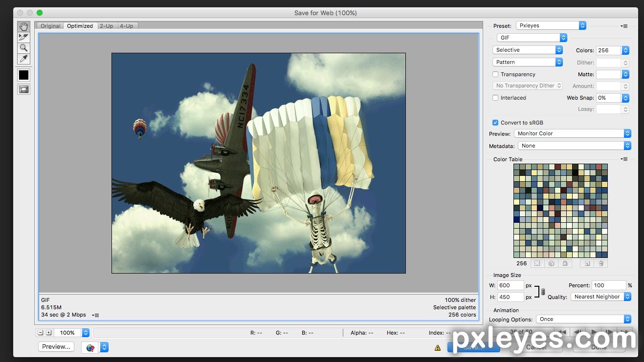644x362 pixels.
Task: Click the '100% dither' info text
Action: pyautogui.click(x=460, y=300)
